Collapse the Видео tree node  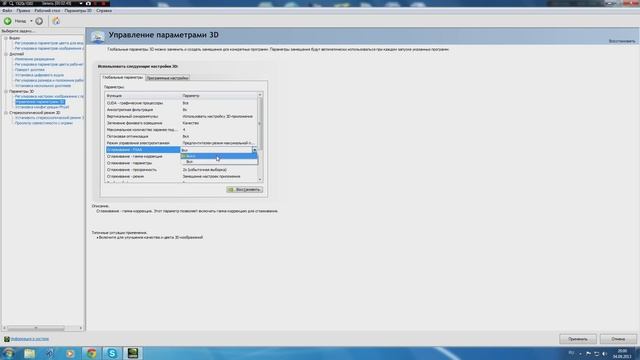coord(6,38)
